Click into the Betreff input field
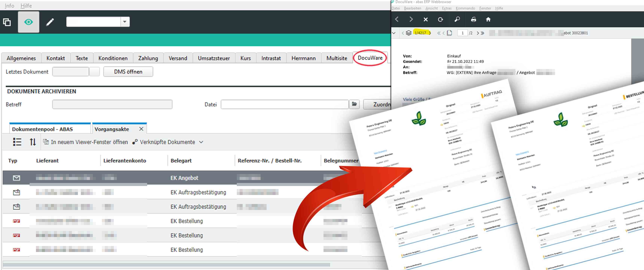Screen dimensions: 644x270 [112, 104]
